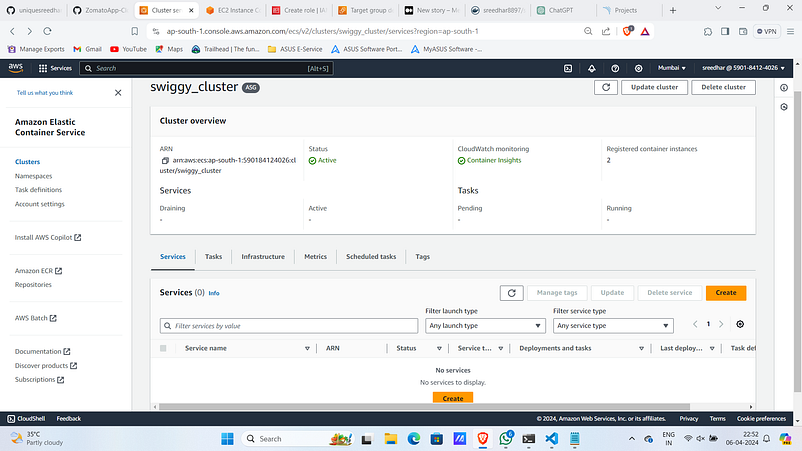
Task: Open the Any service type dropdown
Action: click(x=613, y=326)
